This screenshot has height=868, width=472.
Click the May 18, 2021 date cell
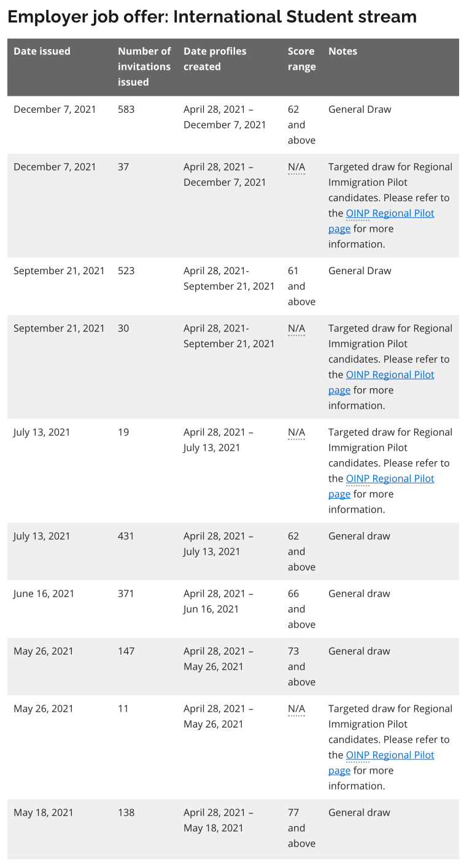pos(44,813)
